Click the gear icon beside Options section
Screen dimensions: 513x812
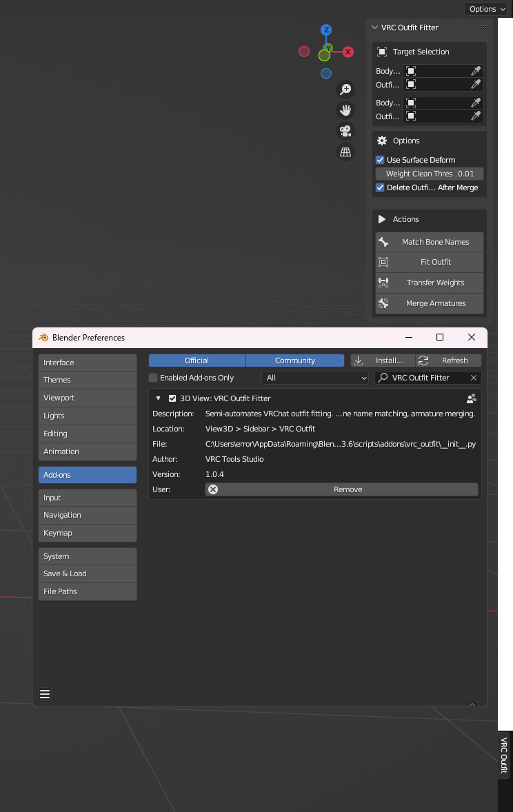tap(382, 141)
